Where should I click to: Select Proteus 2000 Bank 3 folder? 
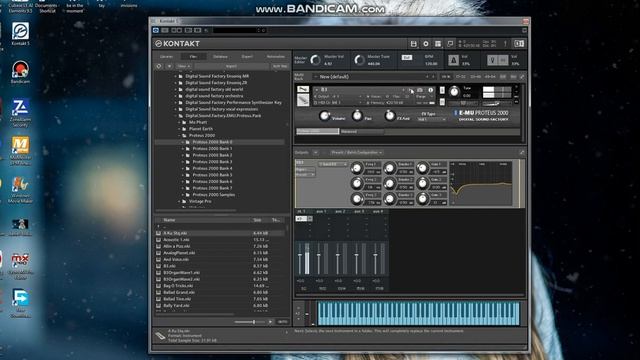coord(212,162)
